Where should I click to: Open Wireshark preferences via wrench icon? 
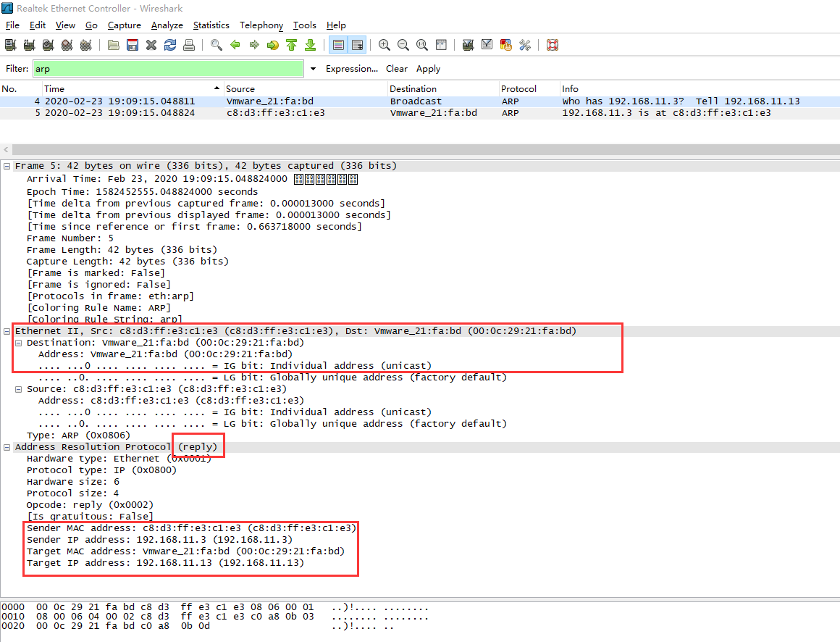524,44
